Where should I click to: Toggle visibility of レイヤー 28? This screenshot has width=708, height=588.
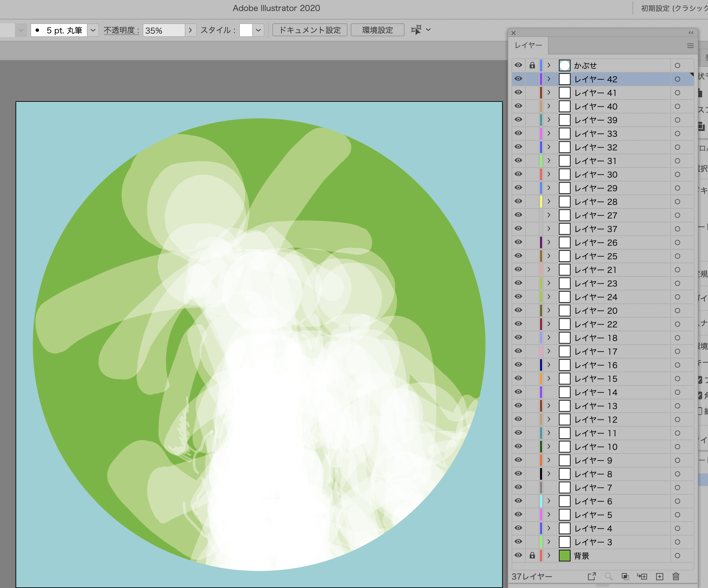(x=519, y=201)
